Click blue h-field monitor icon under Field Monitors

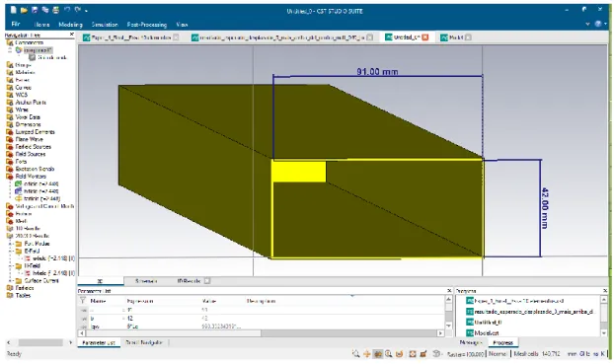pyautogui.click(x=18, y=191)
